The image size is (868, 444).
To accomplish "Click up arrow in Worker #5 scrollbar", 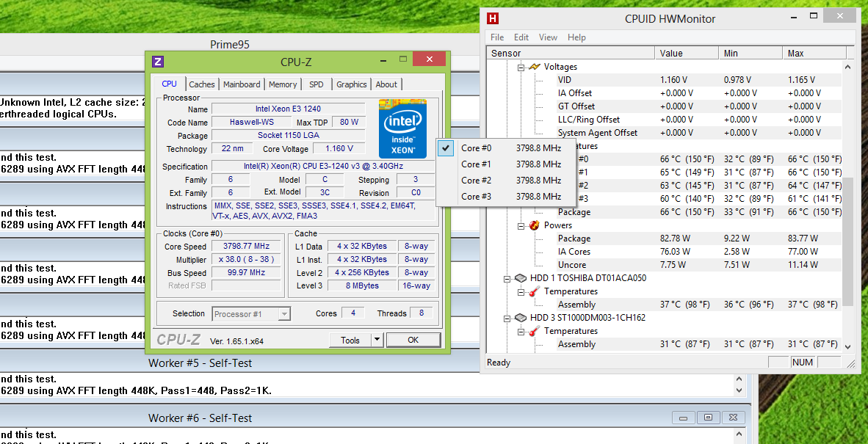I will tap(740, 379).
